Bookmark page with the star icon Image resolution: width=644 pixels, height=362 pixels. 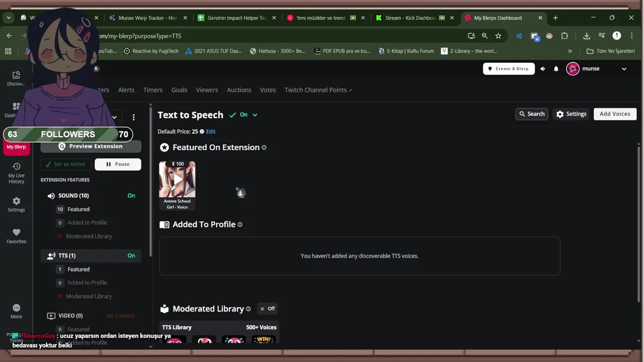pos(498,36)
